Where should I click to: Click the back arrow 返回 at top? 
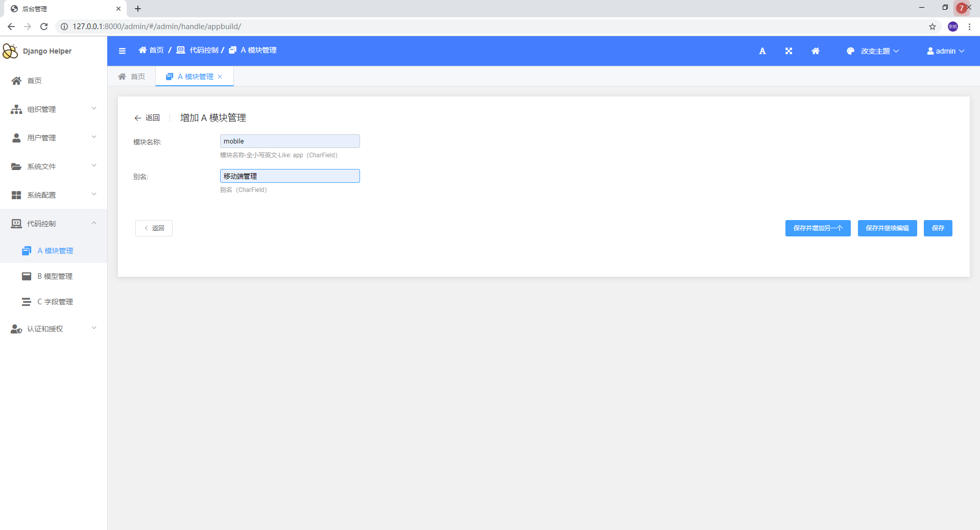[x=147, y=118]
